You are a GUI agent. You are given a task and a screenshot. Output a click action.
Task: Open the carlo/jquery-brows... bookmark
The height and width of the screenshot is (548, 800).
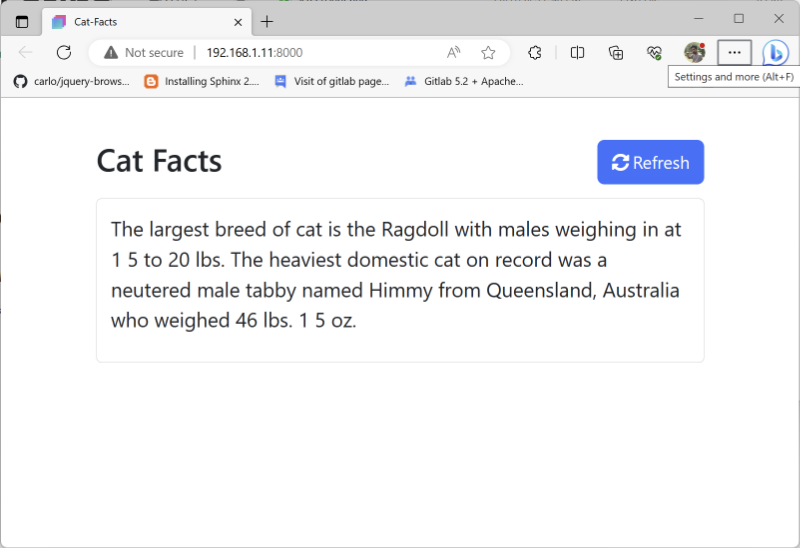[x=71, y=81]
